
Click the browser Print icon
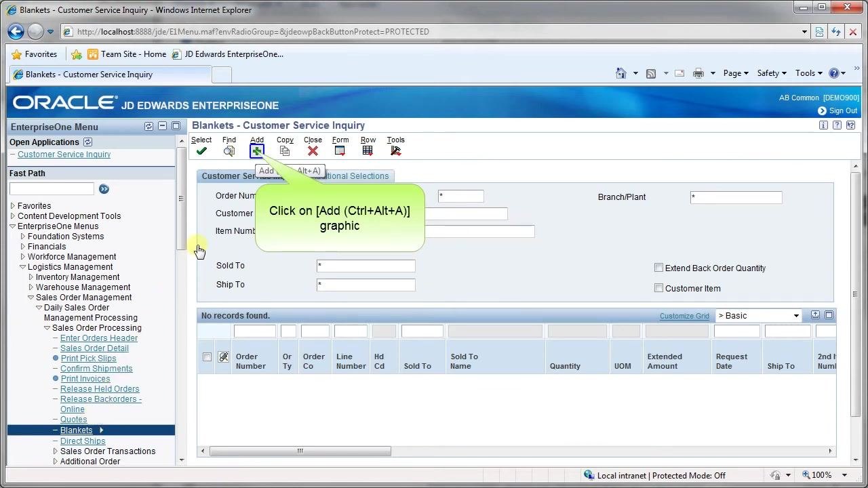click(698, 73)
